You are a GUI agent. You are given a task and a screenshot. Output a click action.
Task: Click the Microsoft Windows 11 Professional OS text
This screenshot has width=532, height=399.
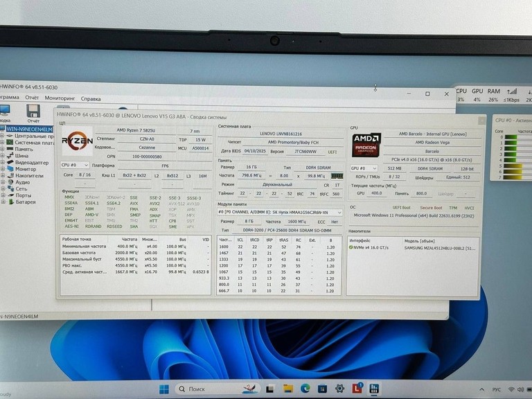[x=414, y=216]
